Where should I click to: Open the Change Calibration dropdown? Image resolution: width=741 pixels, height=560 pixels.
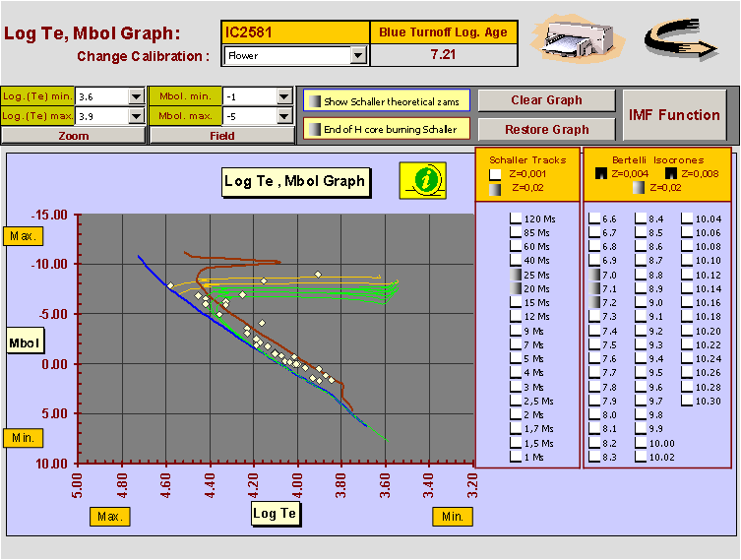coord(358,55)
